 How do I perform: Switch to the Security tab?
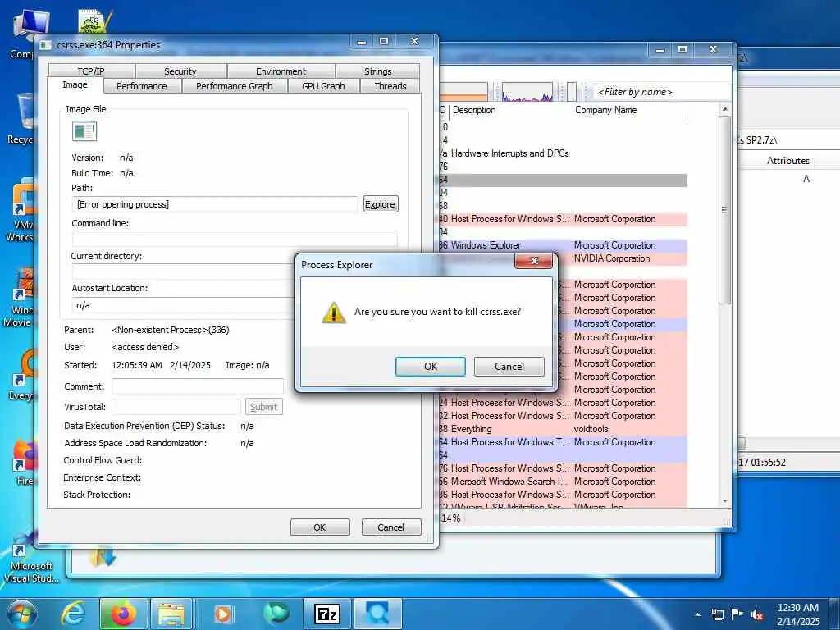180,71
